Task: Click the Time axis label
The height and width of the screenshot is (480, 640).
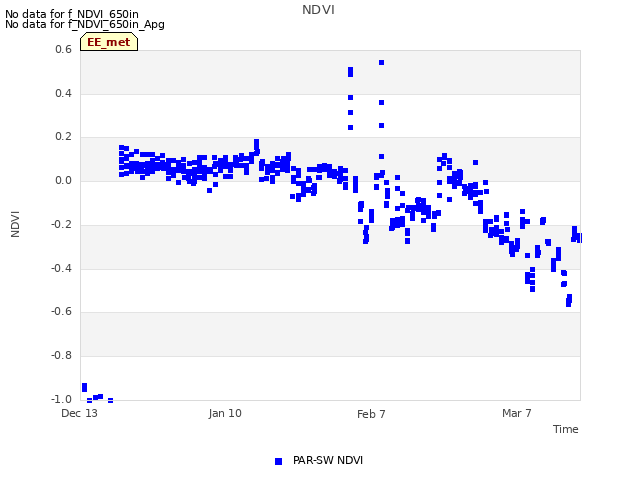Action: coord(565,429)
